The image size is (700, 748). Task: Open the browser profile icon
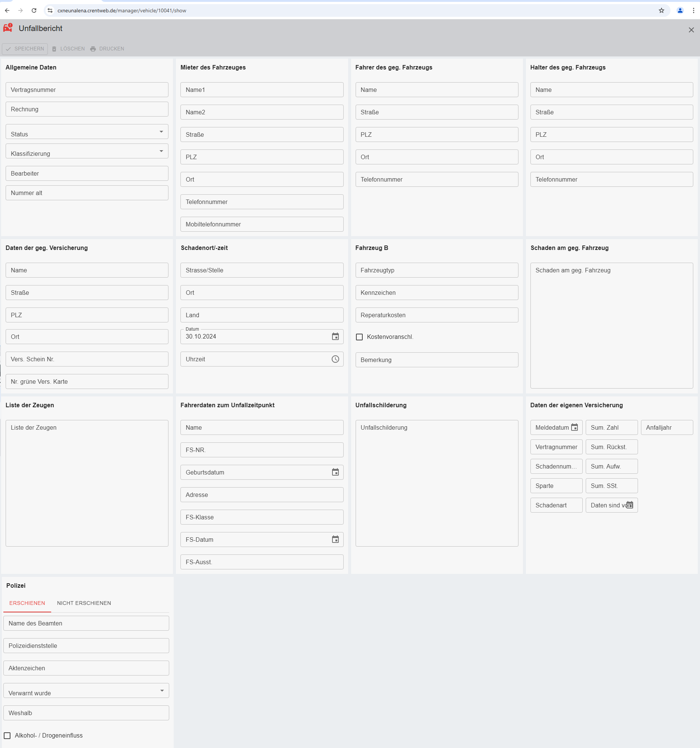[680, 10]
